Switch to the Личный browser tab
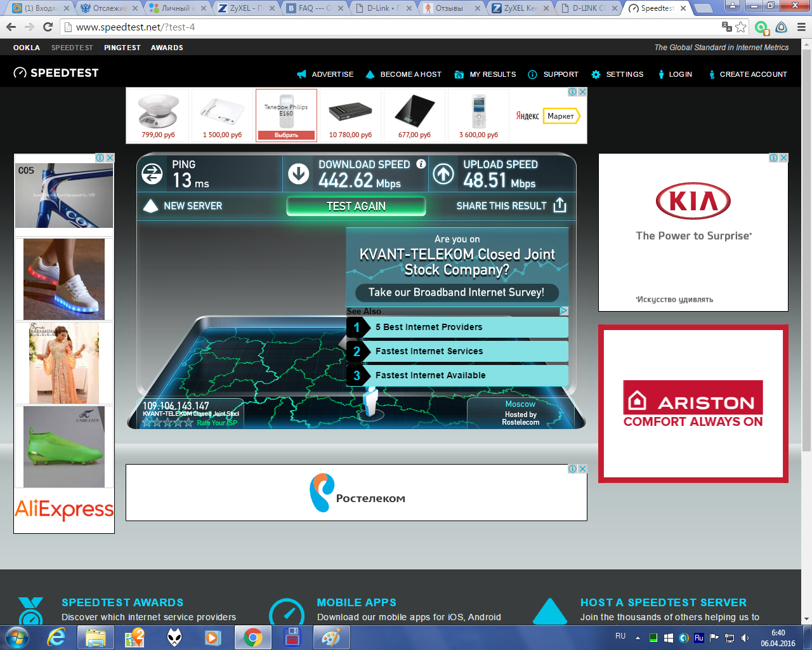 [178, 8]
